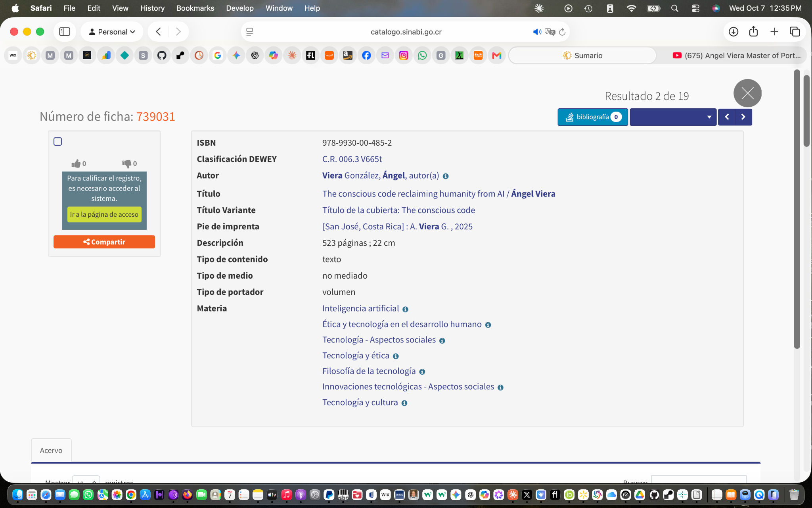Image resolution: width=812 pixels, height=508 pixels.
Task: Open the Develop menu
Action: click(240, 8)
